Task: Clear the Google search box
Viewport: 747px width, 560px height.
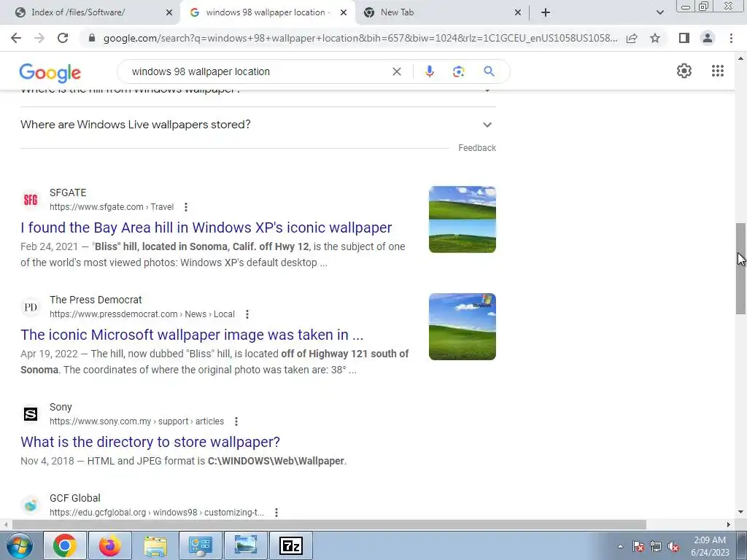Action: click(x=396, y=71)
